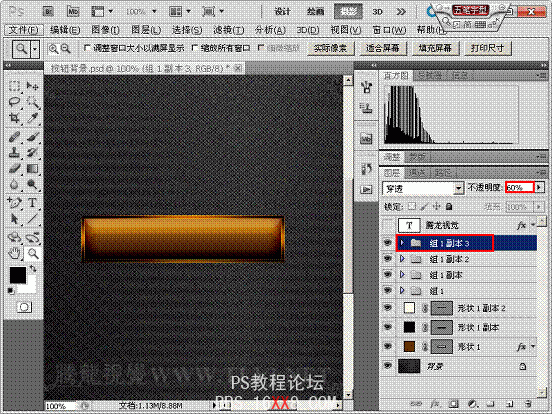Hide the 组 1 副本 2 group
The image size is (552, 414).
point(388,258)
